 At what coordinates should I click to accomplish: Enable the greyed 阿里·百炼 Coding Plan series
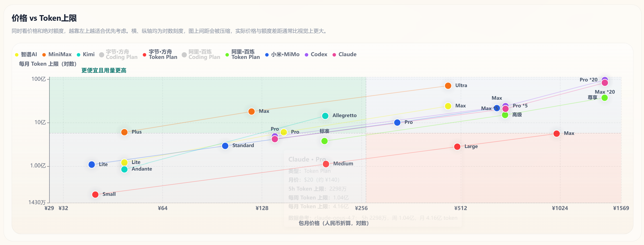[201, 54]
